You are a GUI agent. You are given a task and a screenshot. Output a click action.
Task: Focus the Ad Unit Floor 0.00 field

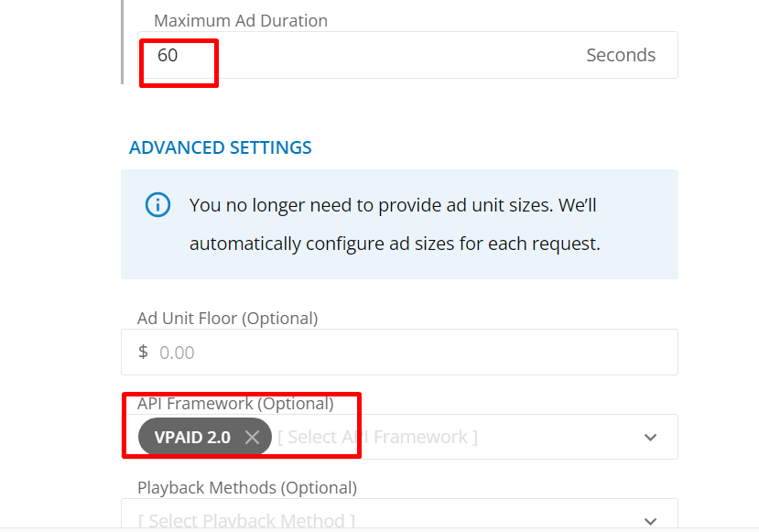click(x=399, y=352)
